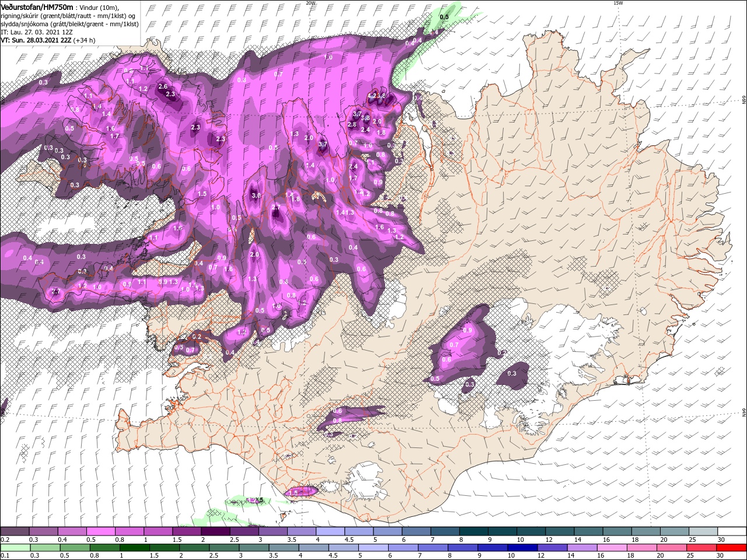Click the 0.2 label on snow legend
Screen dimensions: 747x560
pyautogui.click(x=5, y=540)
